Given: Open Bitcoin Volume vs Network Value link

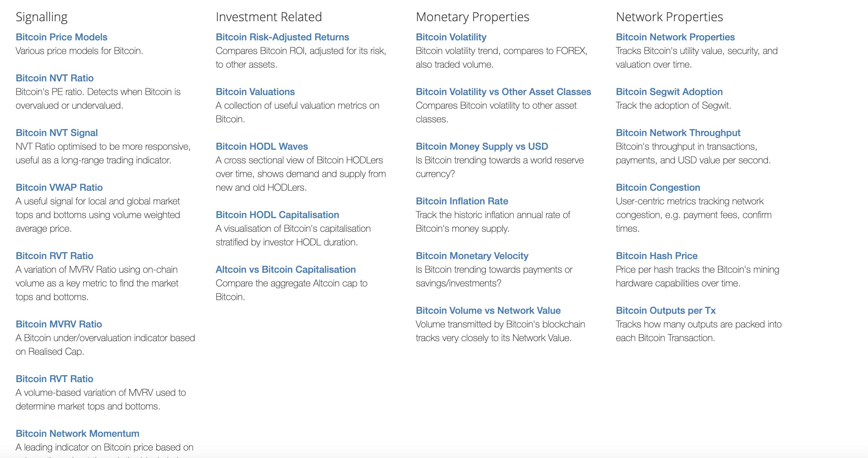Looking at the screenshot, I should (x=488, y=310).
